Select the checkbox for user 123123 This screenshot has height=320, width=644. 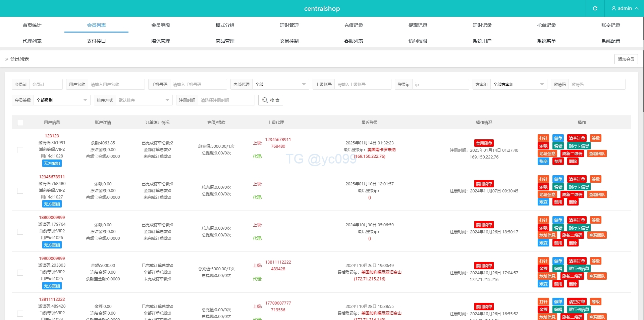pyautogui.click(x=20, y=150)
